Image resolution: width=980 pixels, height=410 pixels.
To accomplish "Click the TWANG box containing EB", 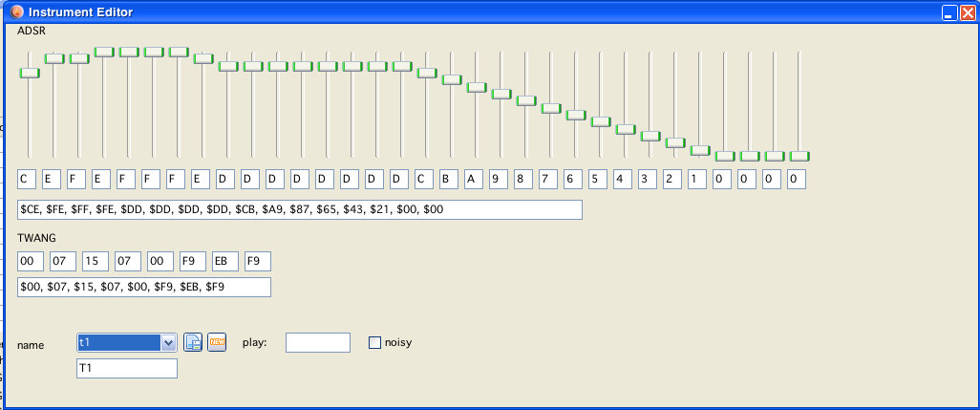I will click(225, 261).
